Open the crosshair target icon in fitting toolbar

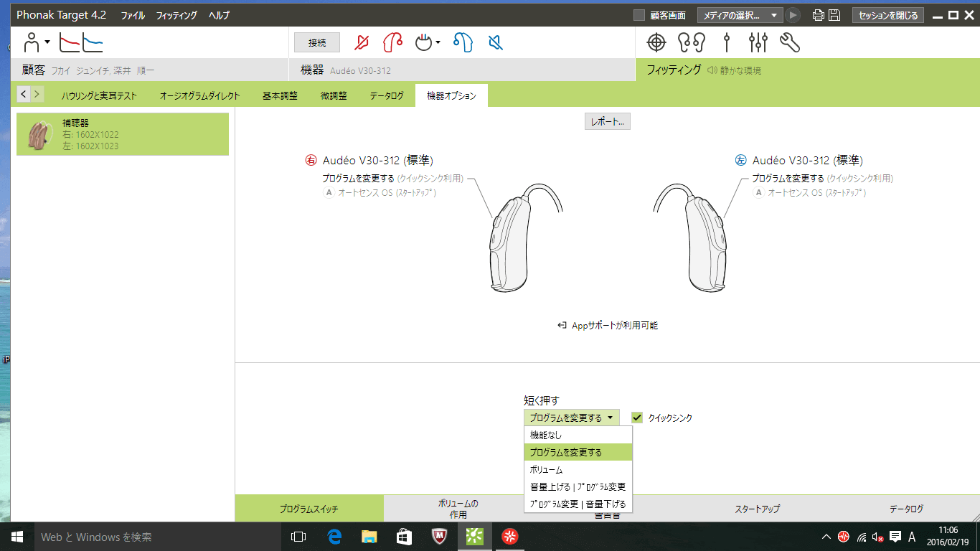[x=656, y=43]
